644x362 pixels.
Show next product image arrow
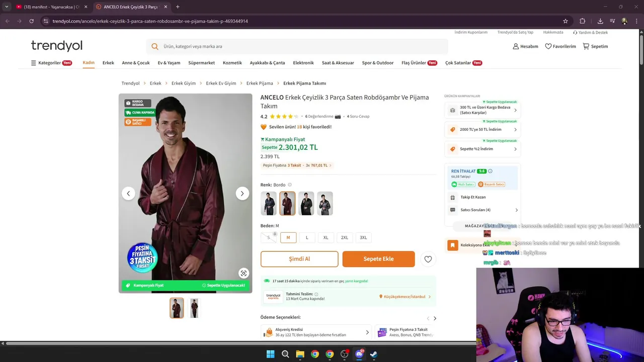click(242, 194)
